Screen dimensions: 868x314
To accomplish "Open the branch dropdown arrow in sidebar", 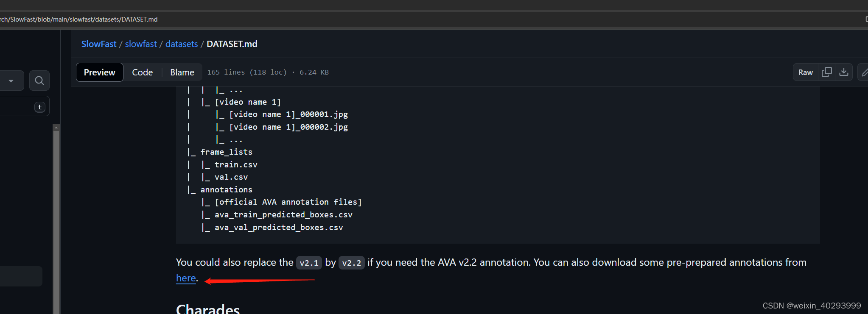I will click(x=11, y=81).
